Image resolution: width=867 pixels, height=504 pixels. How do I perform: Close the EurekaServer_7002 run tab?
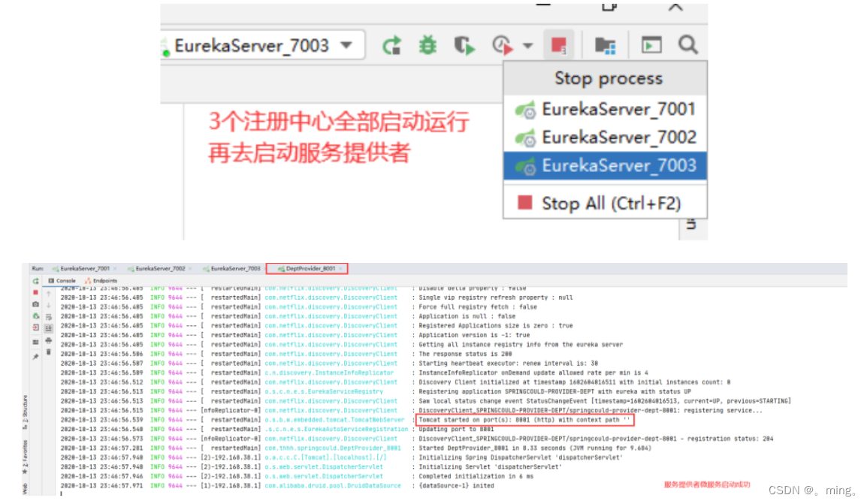190,269
